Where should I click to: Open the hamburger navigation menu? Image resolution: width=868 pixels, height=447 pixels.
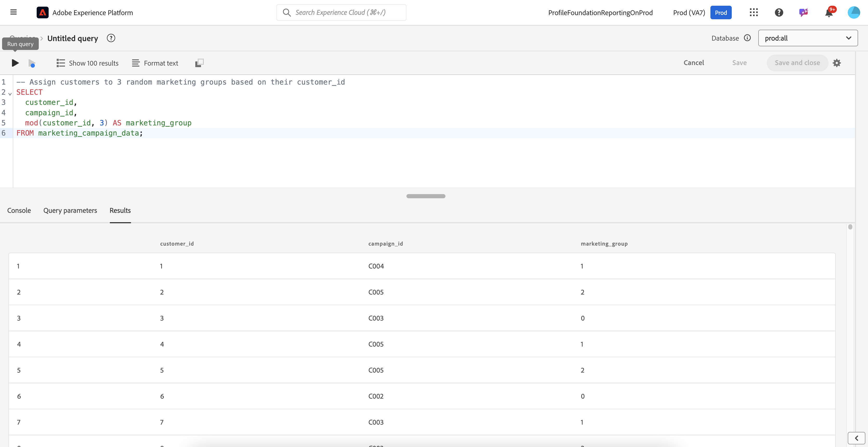(x=14, y=12)
